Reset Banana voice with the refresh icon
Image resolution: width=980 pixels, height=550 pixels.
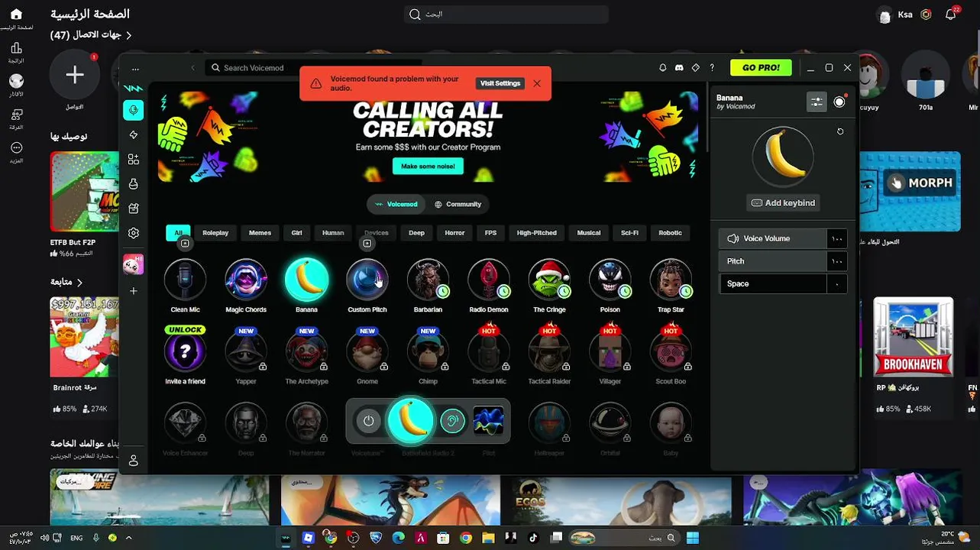tap(840, 131)
